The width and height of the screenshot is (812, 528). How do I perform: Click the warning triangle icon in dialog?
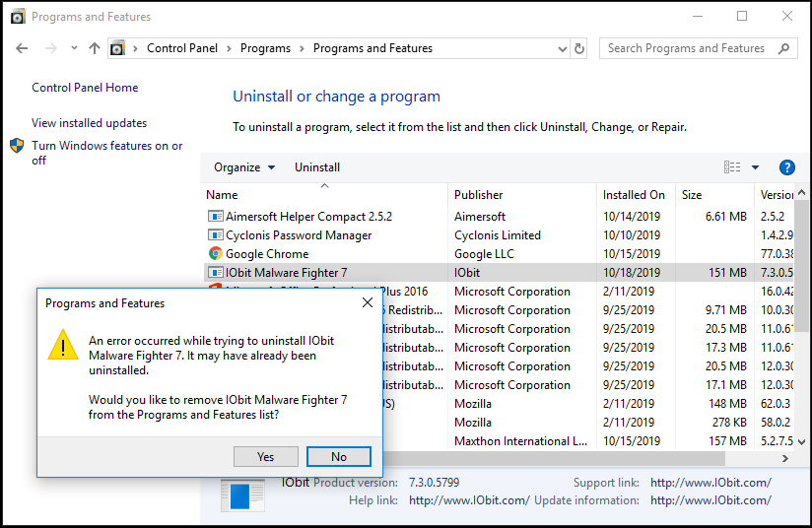63,345
